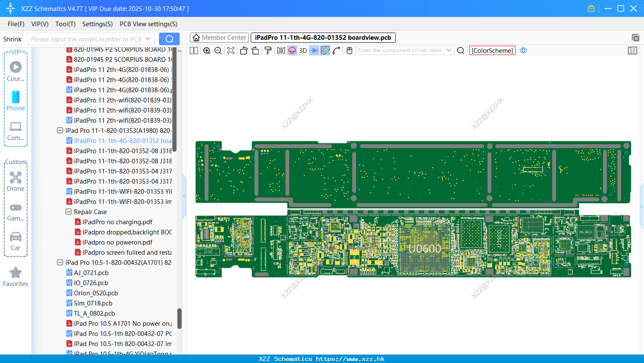The image size is (644, 363).
Task: Click the yellow gift box icon
Action: pyautogui.click(x=591, y=8)
